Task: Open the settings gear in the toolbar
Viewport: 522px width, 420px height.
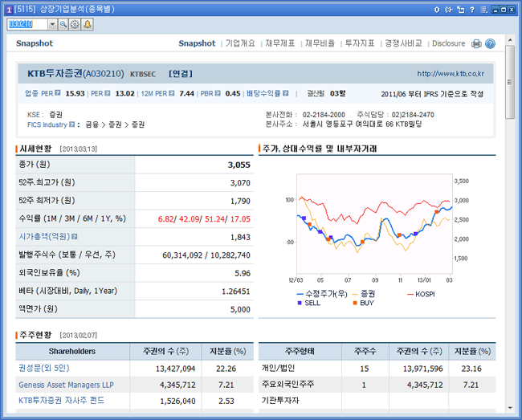Action: 75,25
